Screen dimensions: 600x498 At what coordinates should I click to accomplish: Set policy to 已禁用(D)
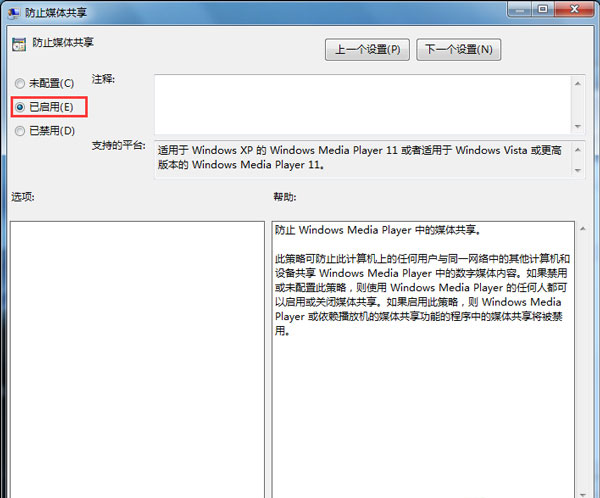pos(20,130)
